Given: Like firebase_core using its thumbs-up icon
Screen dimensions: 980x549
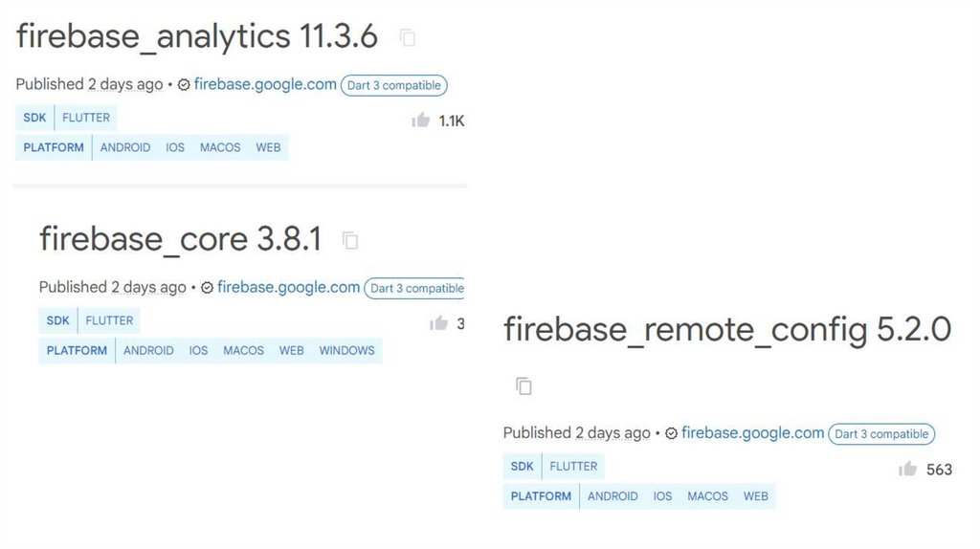Looking at the screenshot, I should (439, 323).
